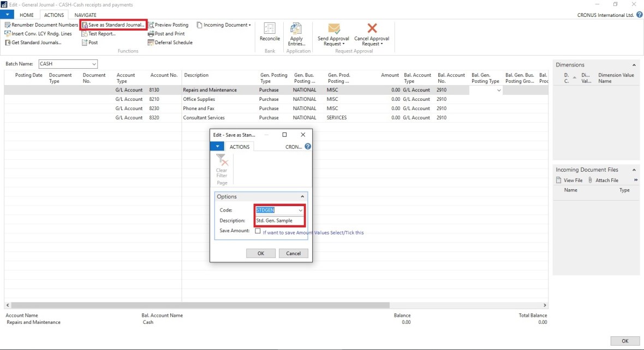This screenshot has height=350, width=644.
Task: Open the Apply Entries icon
Action: (296, 29)
